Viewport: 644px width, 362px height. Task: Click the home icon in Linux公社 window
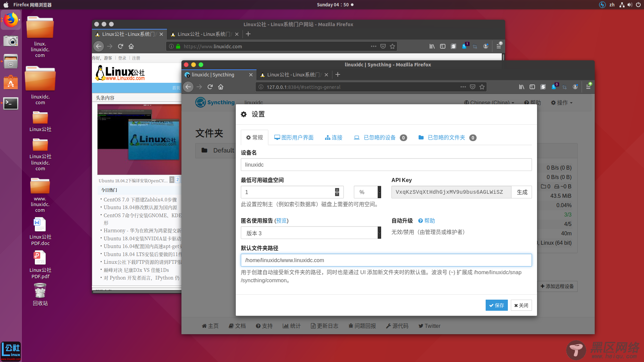tap(131, 46)
